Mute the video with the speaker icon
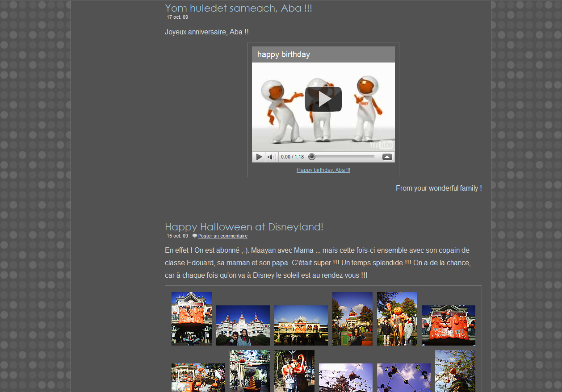Viewport: 562px width, 392px height. [x=272, y=157]
